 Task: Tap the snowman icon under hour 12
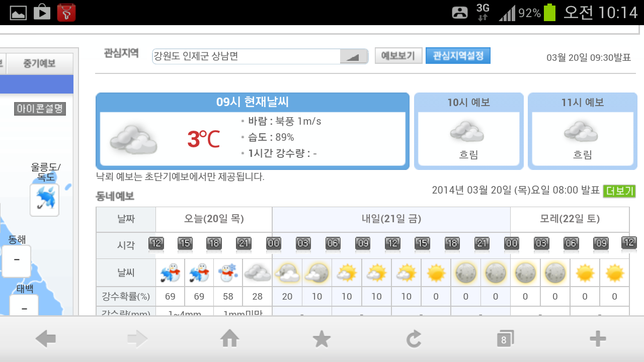point(170,273)
